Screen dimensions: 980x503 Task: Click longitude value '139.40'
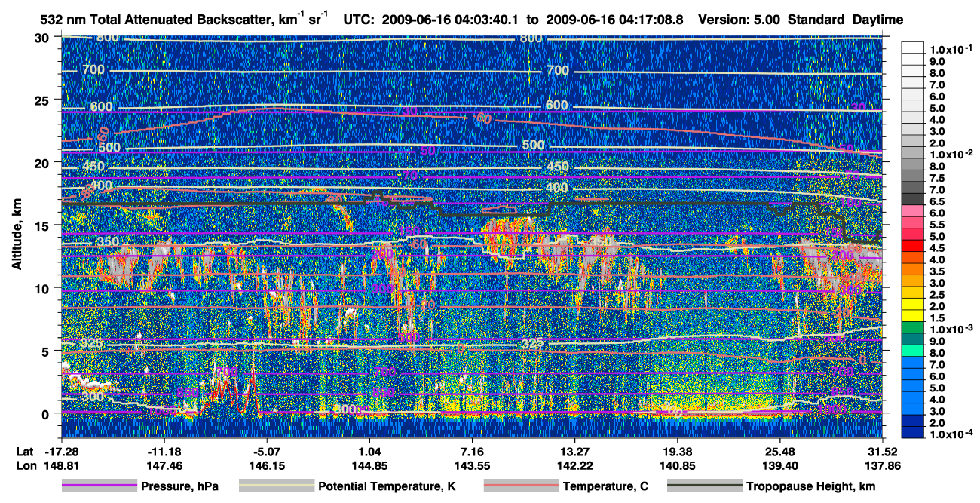point(780,467)
